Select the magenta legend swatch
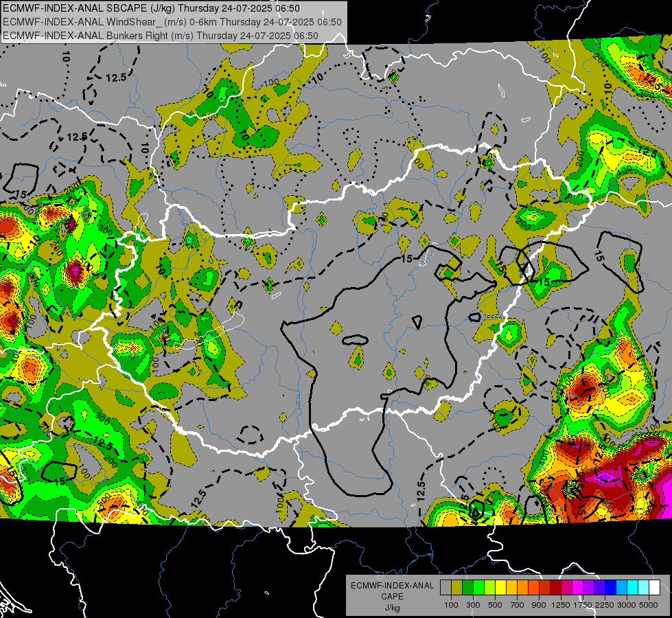 pos(578,588)
